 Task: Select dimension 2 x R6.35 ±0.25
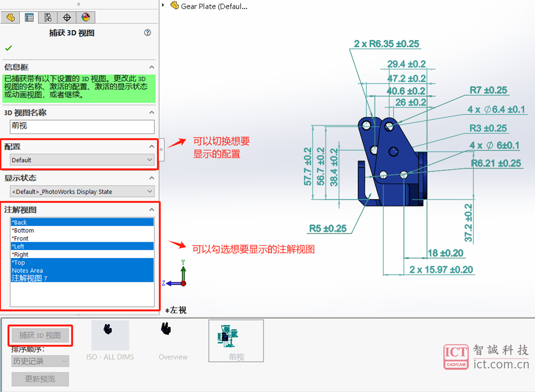[x=386, y=44]
